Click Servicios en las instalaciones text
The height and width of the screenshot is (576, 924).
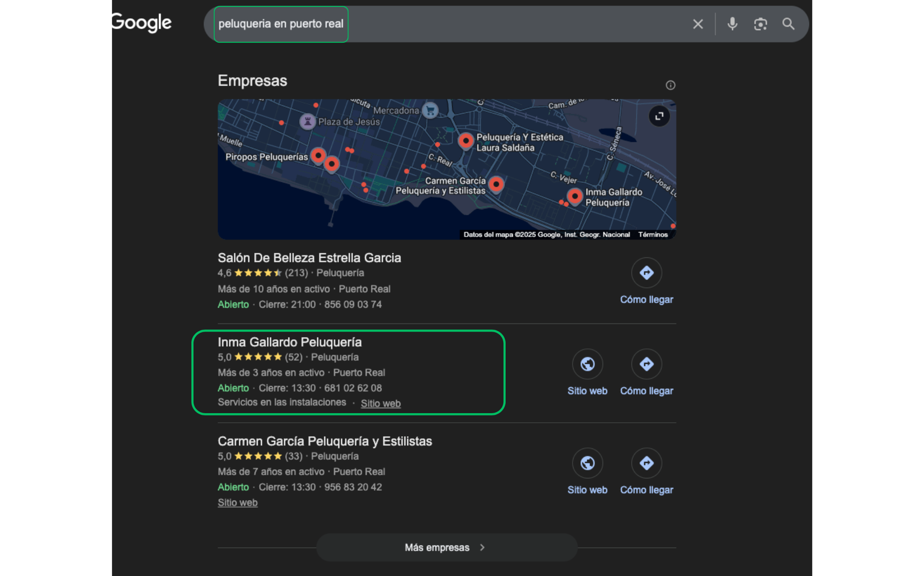282,402
